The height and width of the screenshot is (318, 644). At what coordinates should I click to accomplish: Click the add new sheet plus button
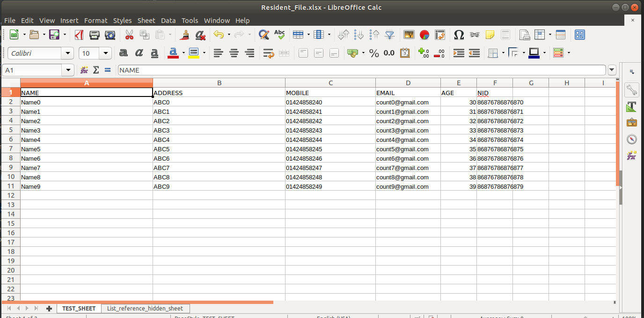point(49,308)
